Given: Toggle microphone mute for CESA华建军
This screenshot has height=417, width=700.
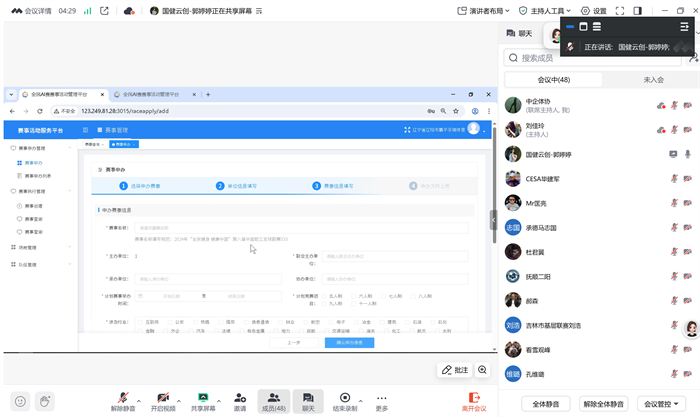Looking at the screenshot, I should (x=674, y=179).
